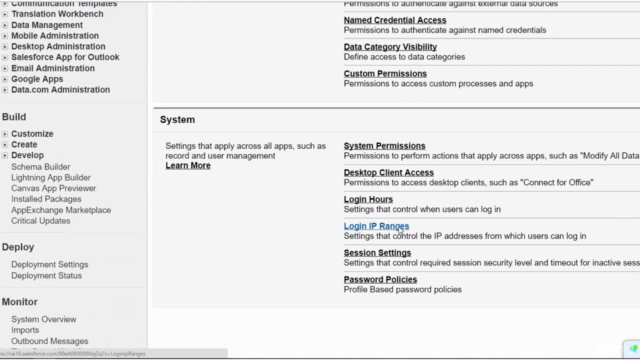The width and height of the screenshot is (640, 360).
Task: Expand the Develop arrow under Build
Action: [4, 156]
